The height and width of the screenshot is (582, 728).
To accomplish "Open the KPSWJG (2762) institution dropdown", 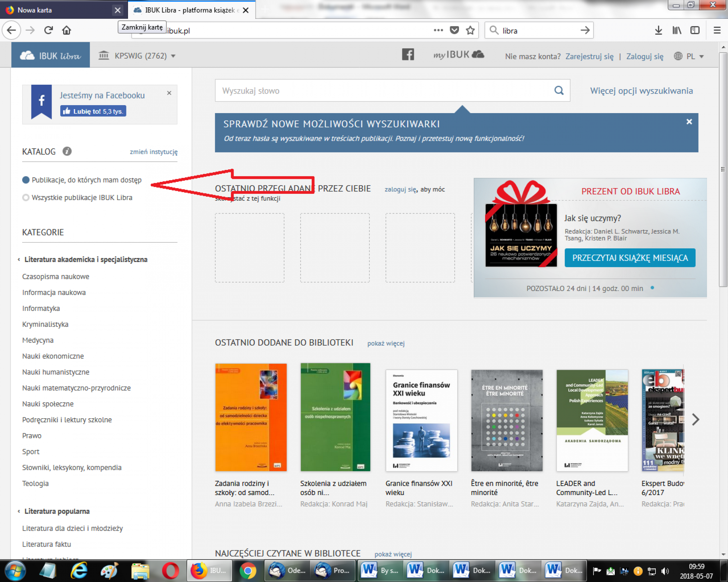I will (137, 56).
